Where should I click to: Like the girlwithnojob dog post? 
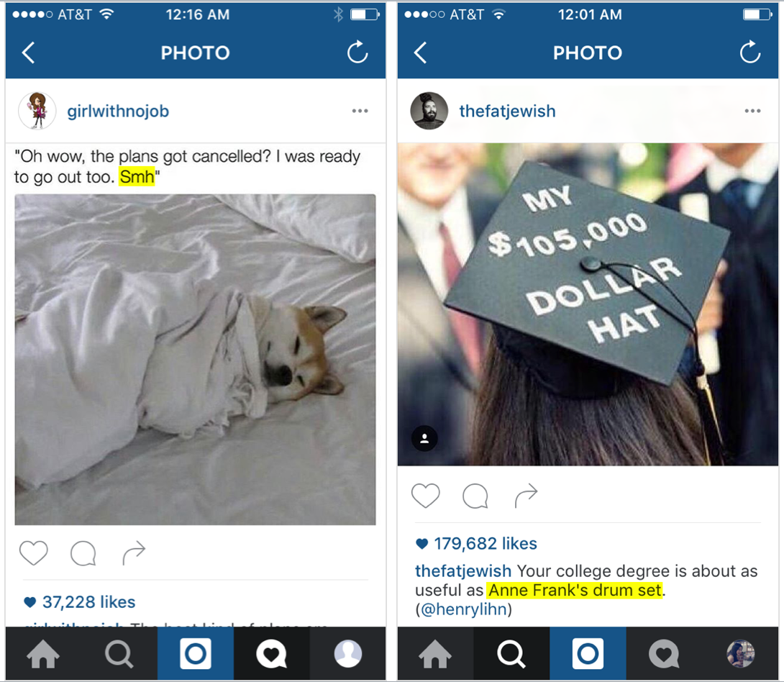tap(34, 553)
